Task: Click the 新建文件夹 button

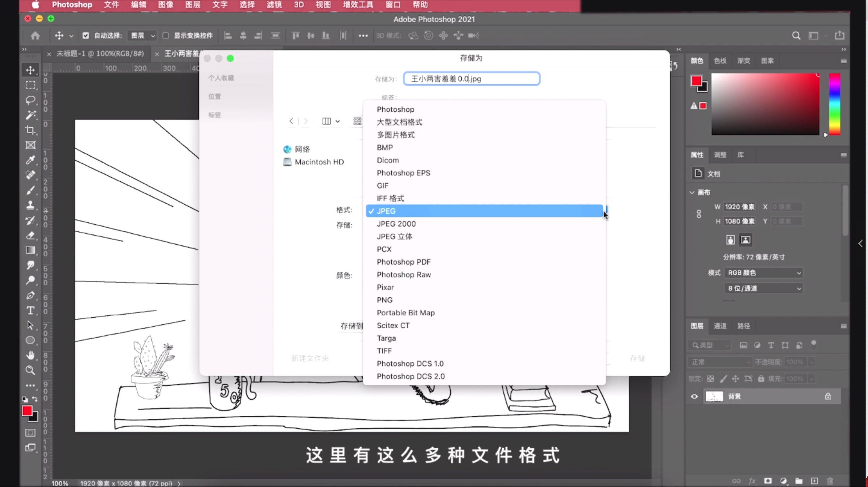Action: click(310, 358)
